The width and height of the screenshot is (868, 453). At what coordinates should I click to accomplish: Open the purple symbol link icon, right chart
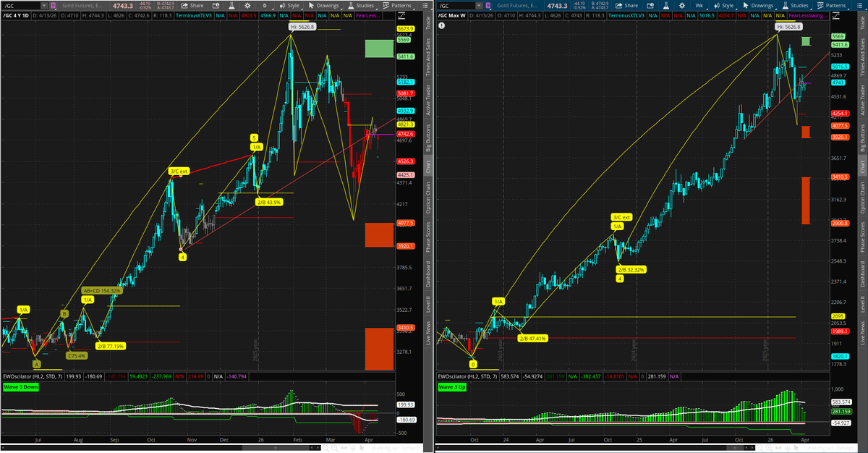(490, 6)
